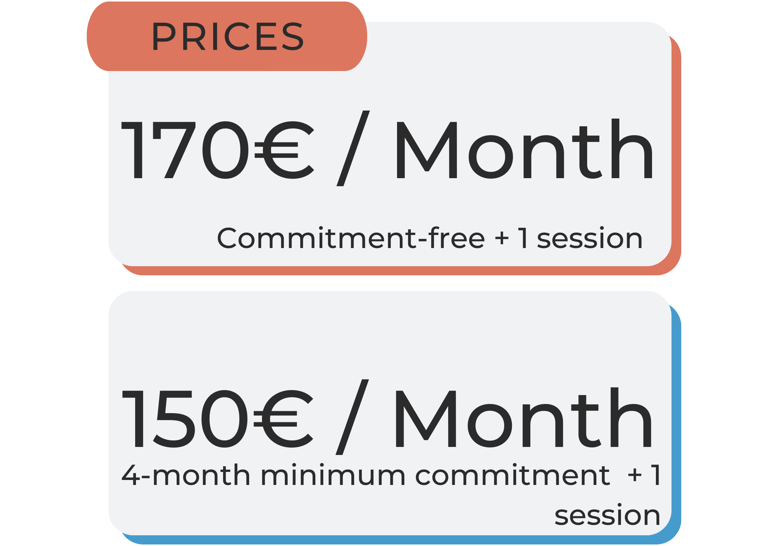Click the word 'session' in the bottom card
The image size is (768, 546).
(607, 516)
